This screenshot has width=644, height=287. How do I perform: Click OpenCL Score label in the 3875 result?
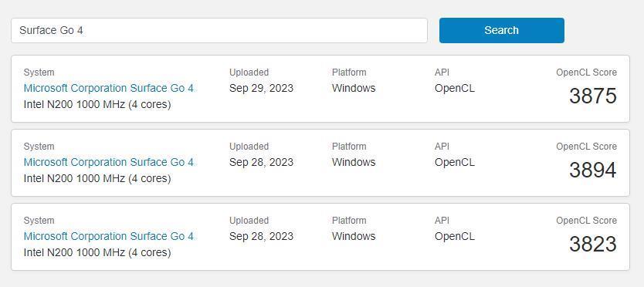(x=587, y=73)
